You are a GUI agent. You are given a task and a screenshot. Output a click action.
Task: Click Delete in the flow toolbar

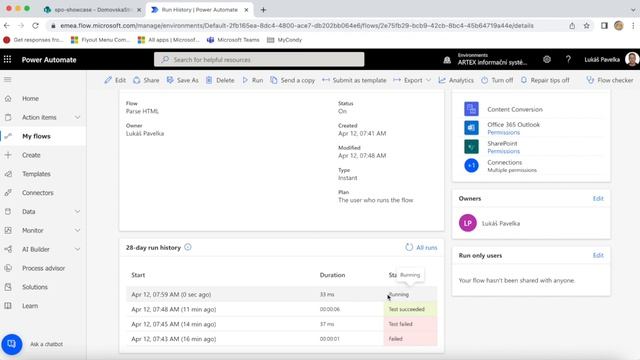point(220,80)
